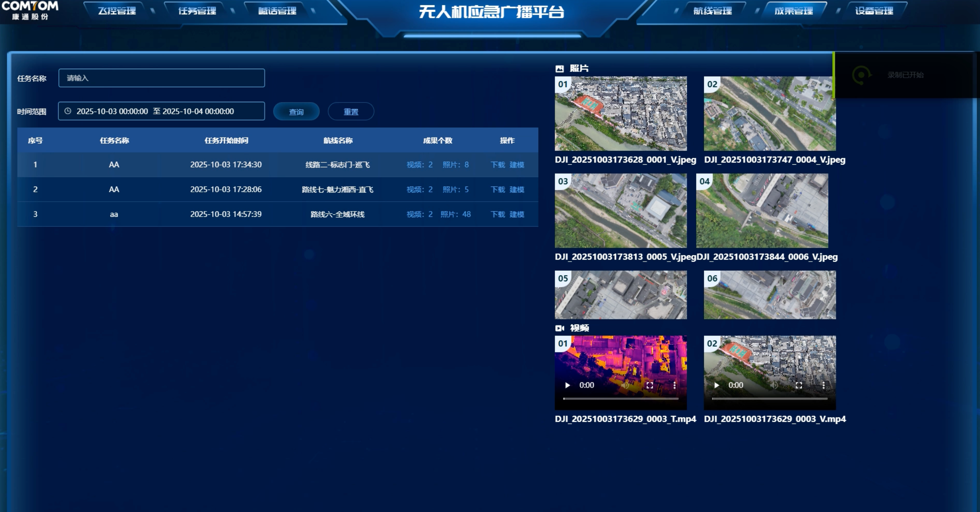The width and height of the screenshot is (980, 512).
Task: Mute video 02 audio
Action: tap(774, 385)
